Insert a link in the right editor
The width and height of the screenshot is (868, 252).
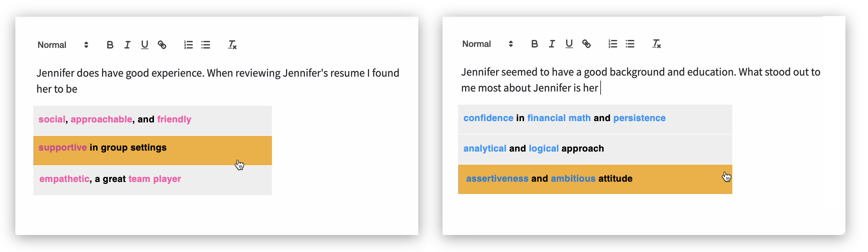click(587, 44)
